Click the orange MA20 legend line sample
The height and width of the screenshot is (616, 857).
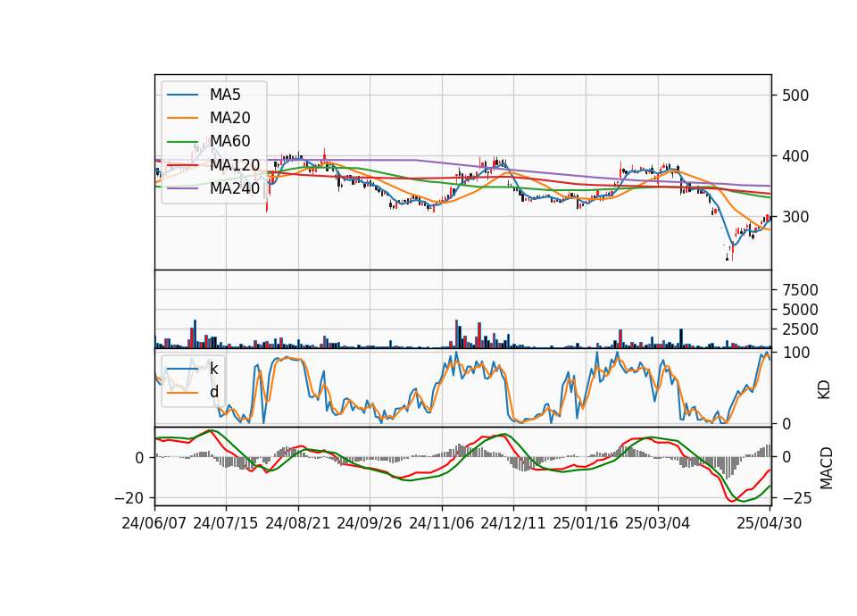182,118
